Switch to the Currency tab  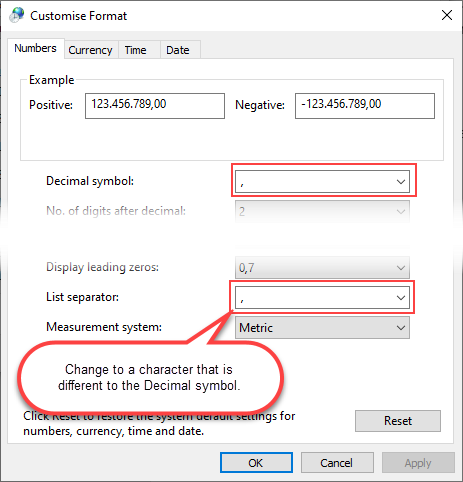90,50
